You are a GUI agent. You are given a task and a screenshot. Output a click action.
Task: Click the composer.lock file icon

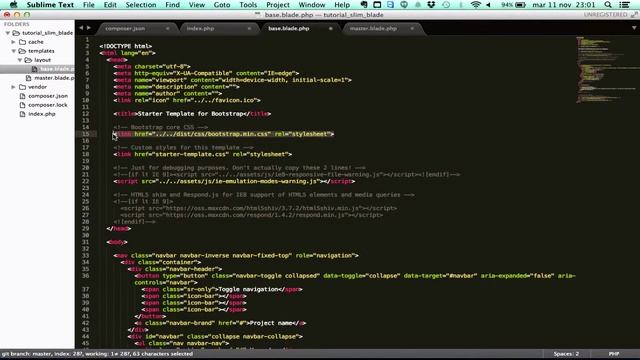tap(22, 105)
